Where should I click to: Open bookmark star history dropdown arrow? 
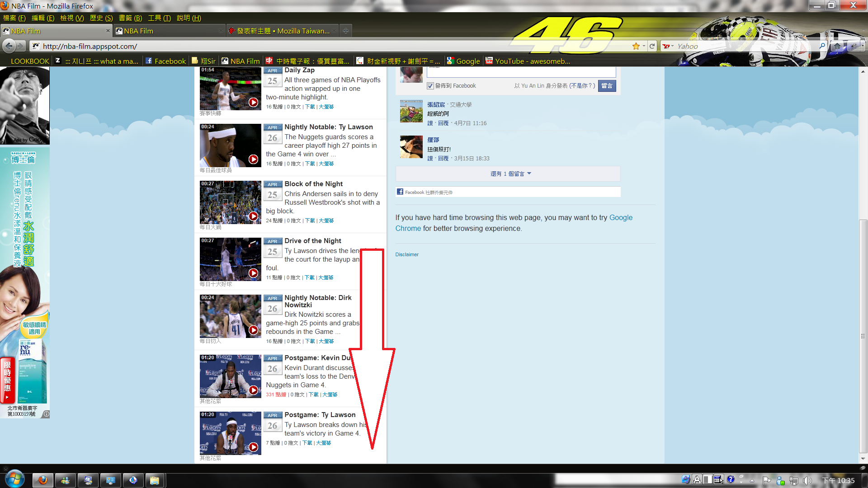pos(644,46)
